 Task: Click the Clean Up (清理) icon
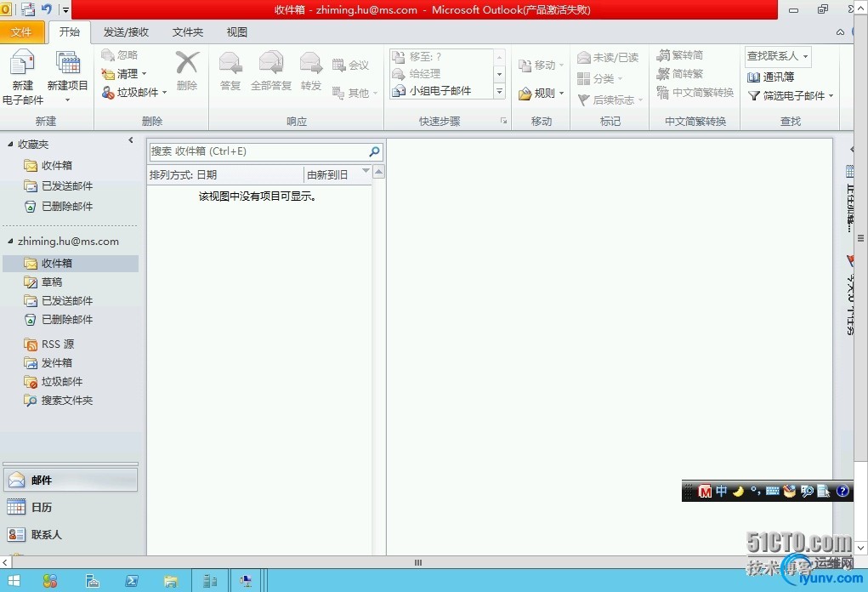point(108,74)
